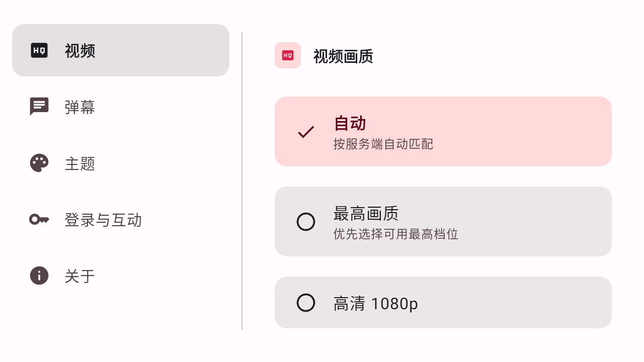Click the key icon for 登录与互动
This screenshot has height=362, width=644.
coord(39,219)
